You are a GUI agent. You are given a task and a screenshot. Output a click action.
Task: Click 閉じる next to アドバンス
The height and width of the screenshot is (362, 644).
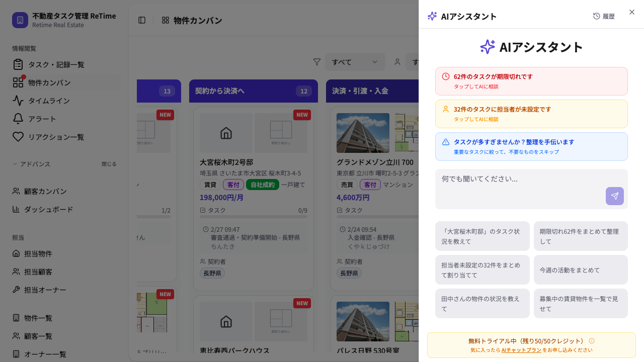click(109, 164)
